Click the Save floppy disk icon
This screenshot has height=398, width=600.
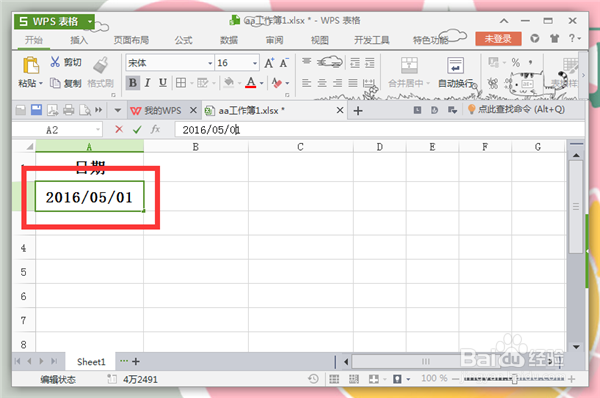point(36,110)
